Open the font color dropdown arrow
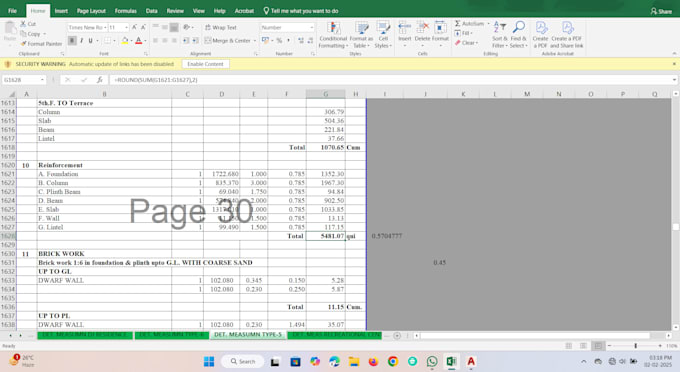 [145, 41]
